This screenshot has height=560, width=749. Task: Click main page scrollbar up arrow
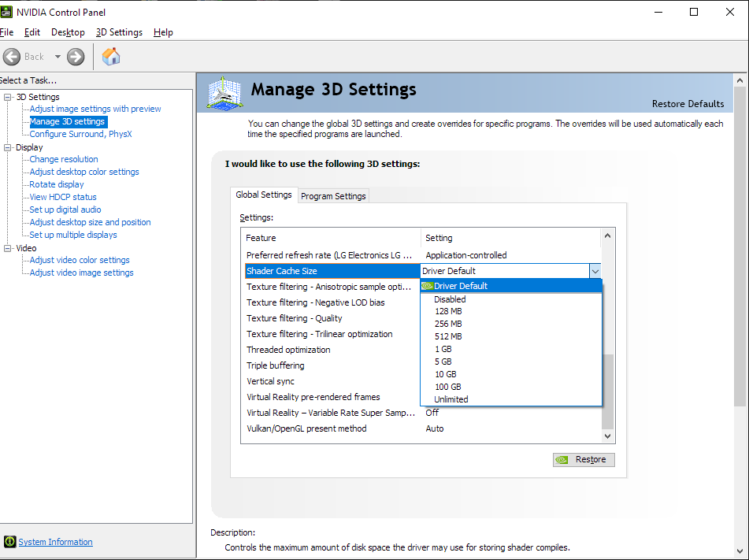[x=740, y=81]
